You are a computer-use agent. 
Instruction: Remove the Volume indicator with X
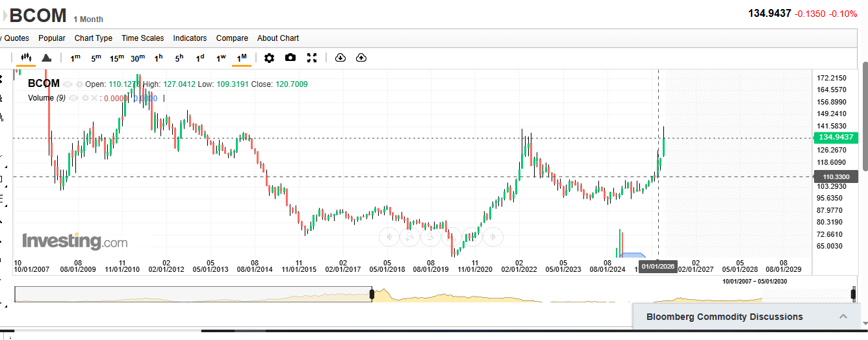point(94,98)
